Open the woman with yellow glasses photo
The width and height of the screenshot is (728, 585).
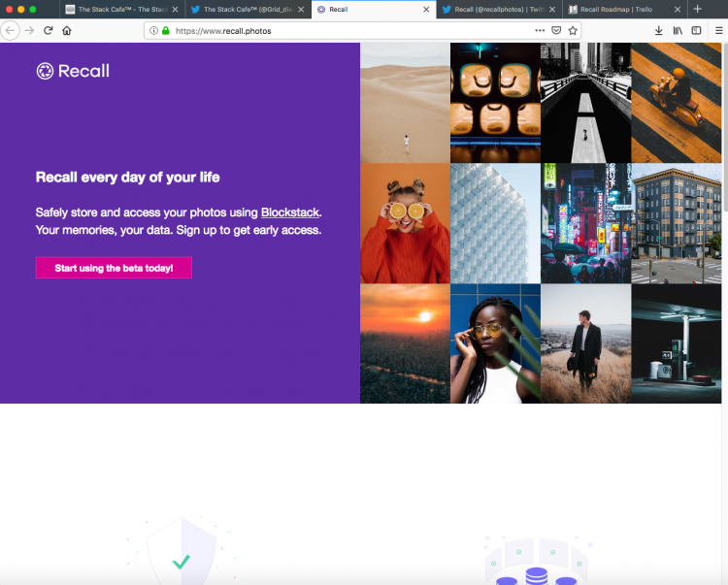pos(495,343)
